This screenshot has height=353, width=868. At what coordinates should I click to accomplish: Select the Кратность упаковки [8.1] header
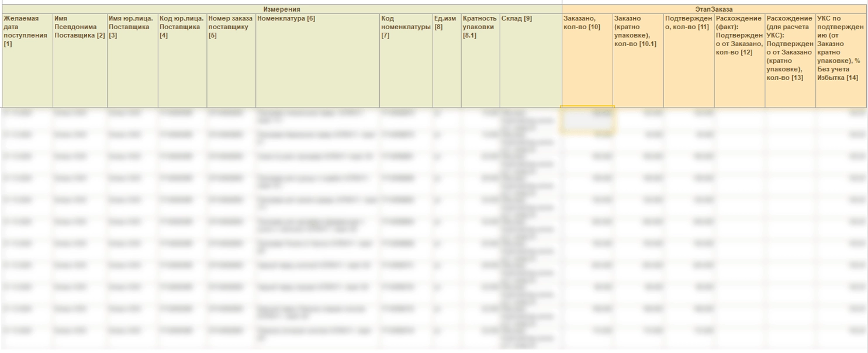pyautogui.click(x=480, y=27)
